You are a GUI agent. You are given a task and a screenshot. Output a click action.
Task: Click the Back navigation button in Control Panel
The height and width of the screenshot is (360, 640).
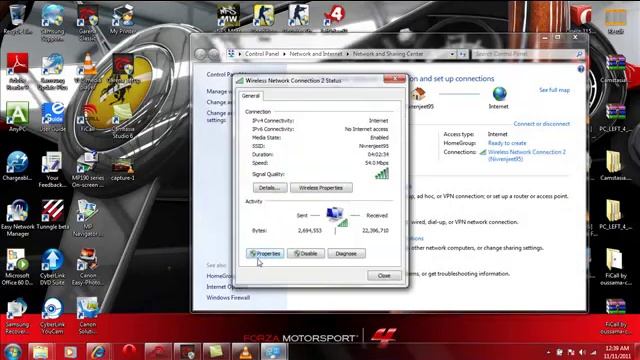coord(200,54)
